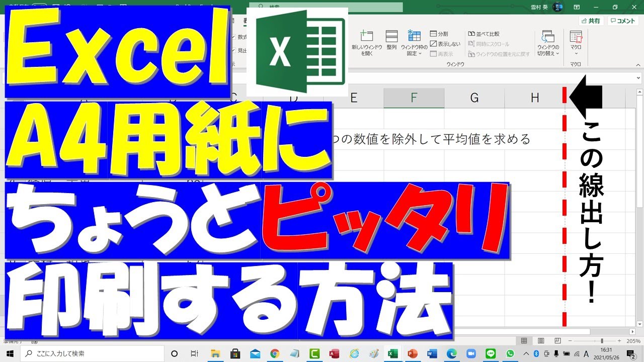This screenshot has width=644, height=362.
Task: Open Google Chrome from the taskbar
Action: pos(274,353)
